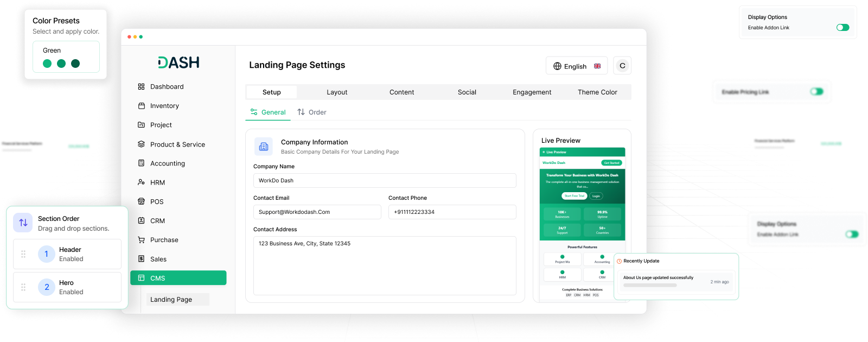Image resolution: width=868 pixels, height=342 pixels.
Task: Click the globe icon beside English
Action: [x=557, y=66]
